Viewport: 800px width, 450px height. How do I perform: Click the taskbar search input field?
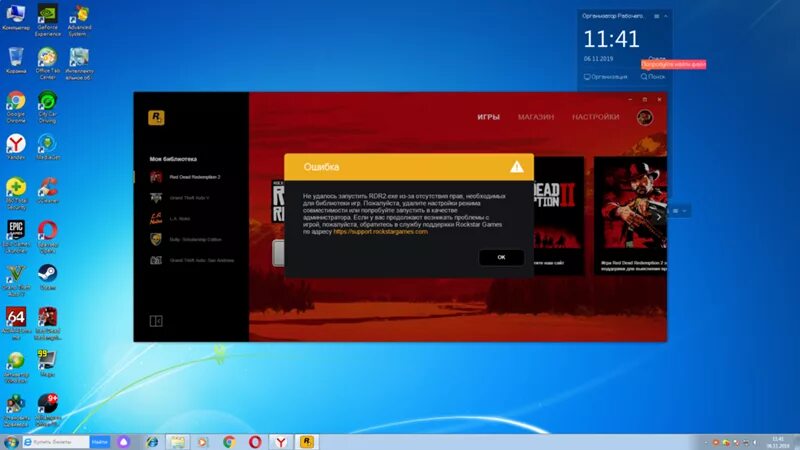pyautogui.click(x=56, y=442)
